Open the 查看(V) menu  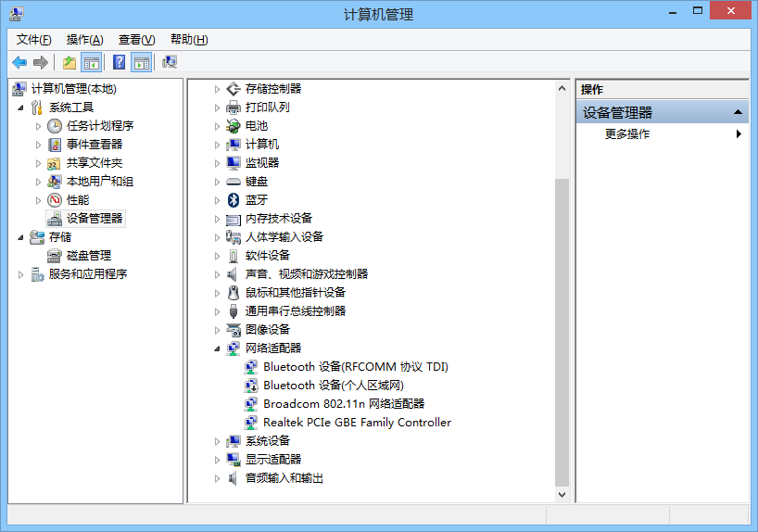point(137,40)
